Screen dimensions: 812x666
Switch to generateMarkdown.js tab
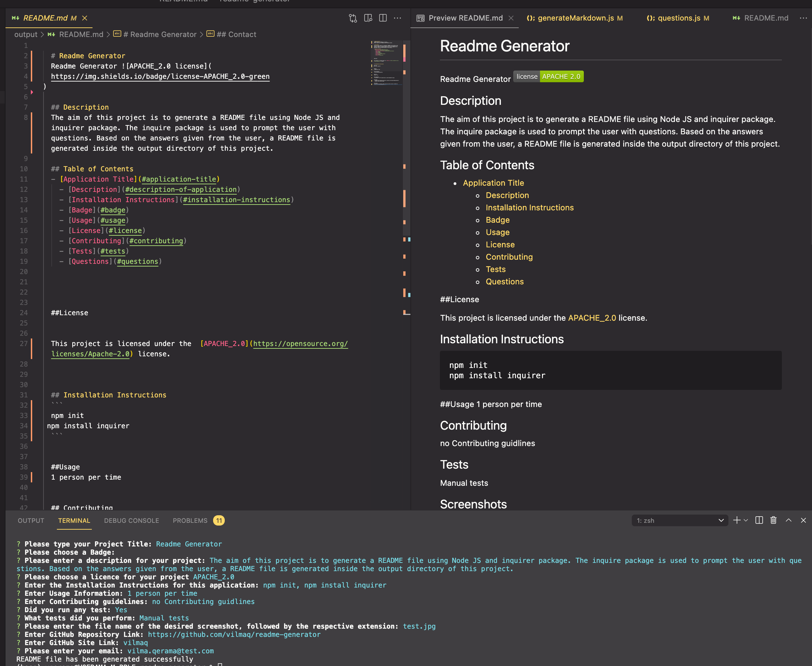[575, 18]
